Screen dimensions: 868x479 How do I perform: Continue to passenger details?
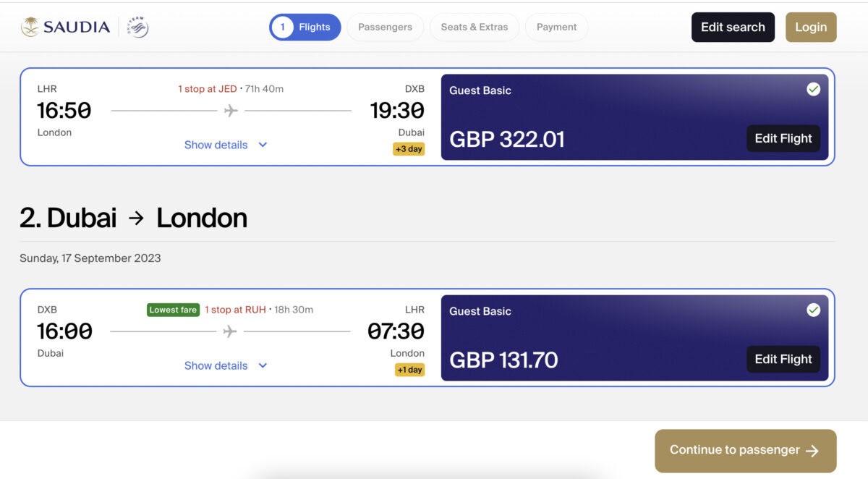745,450
